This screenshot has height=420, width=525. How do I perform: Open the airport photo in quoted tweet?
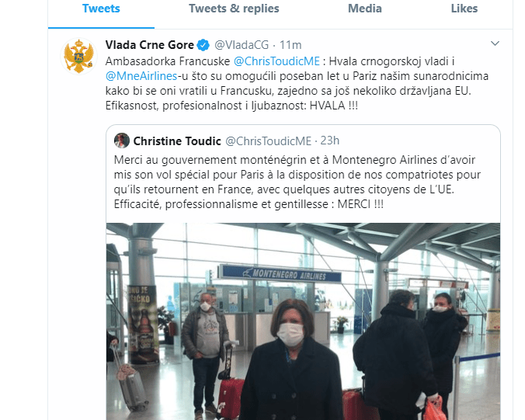click(x=304, y=321)
